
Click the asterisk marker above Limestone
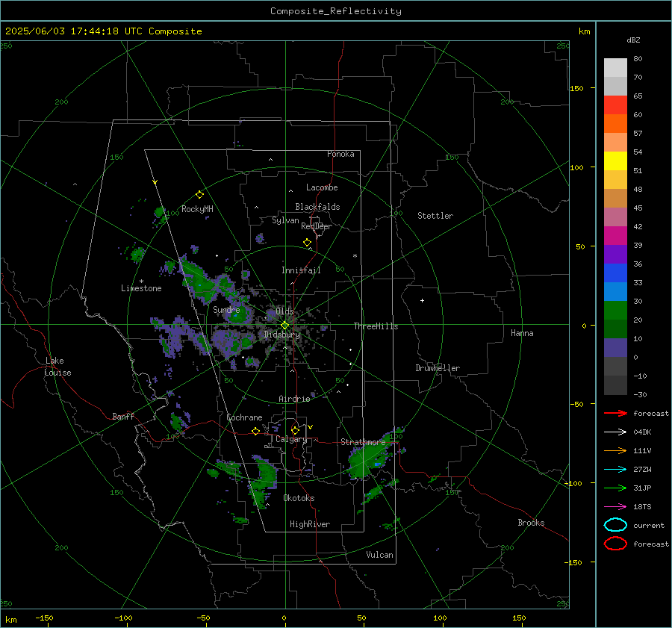tap(141, 282)
